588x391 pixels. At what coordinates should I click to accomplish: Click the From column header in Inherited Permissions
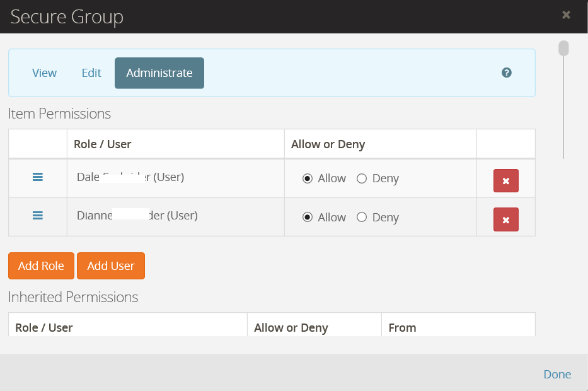pos(402,327)
